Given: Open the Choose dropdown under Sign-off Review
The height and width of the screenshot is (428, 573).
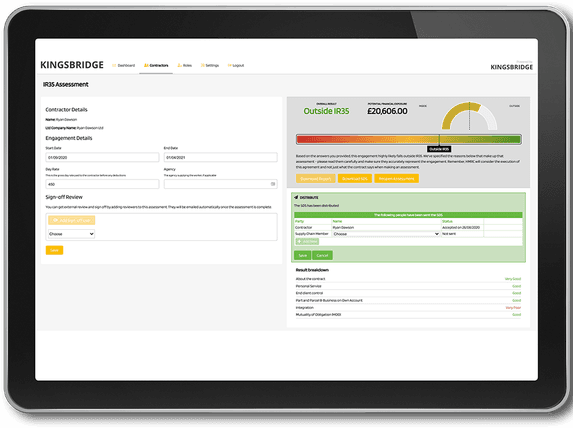Looking at the screenshot, I should pyautogui.click(x=72, y=234).
